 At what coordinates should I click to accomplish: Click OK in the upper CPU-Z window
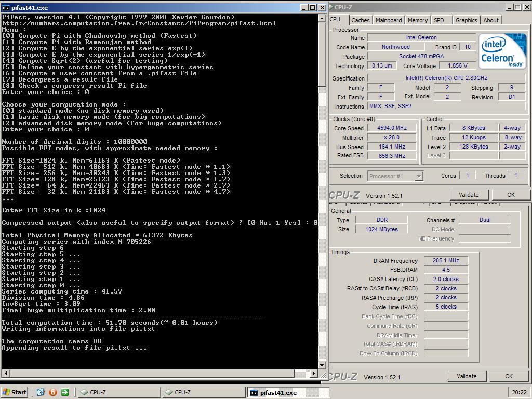(511, 195)
